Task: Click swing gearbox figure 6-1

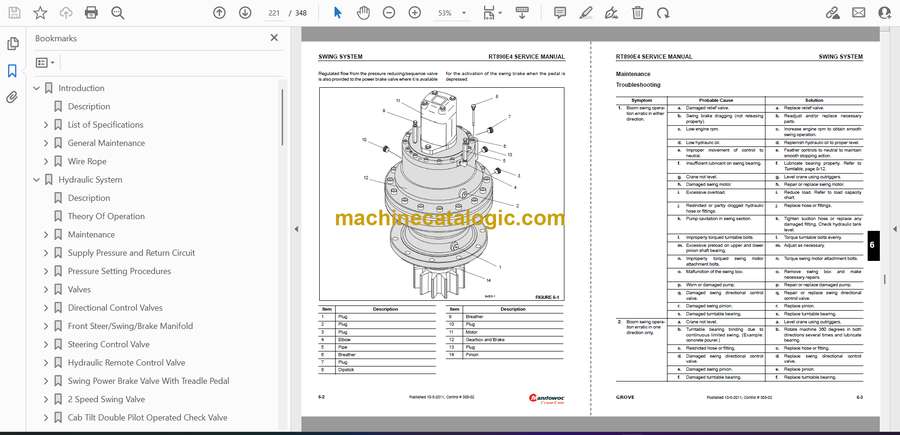Action: (441, 193)
